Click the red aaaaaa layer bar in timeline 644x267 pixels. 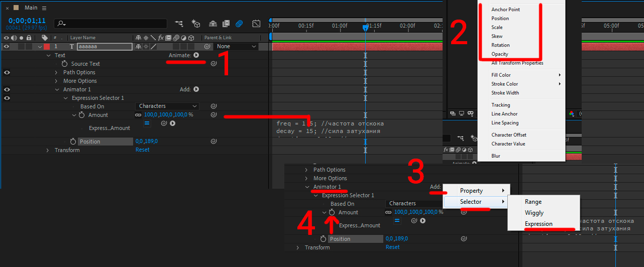click(357, 47)
